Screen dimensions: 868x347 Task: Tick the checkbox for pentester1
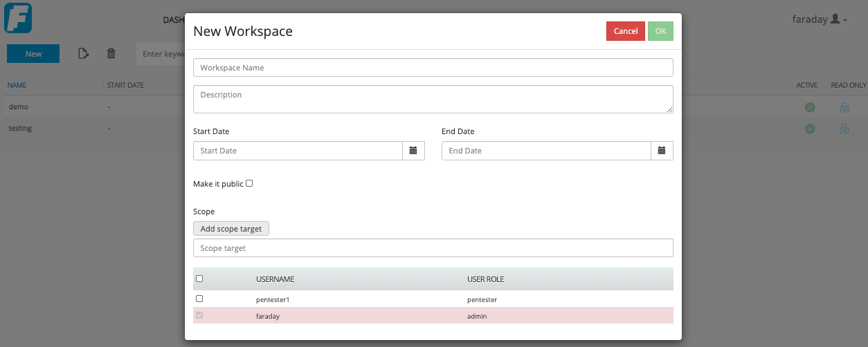pyautogui.click(x=199, y=299)
